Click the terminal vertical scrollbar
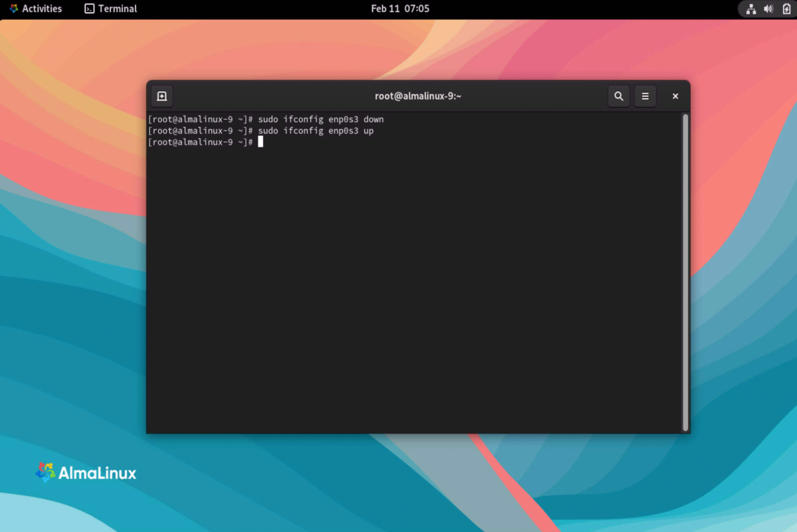Image resolution: width=797 pixels, height=532 pixels. 685,272
